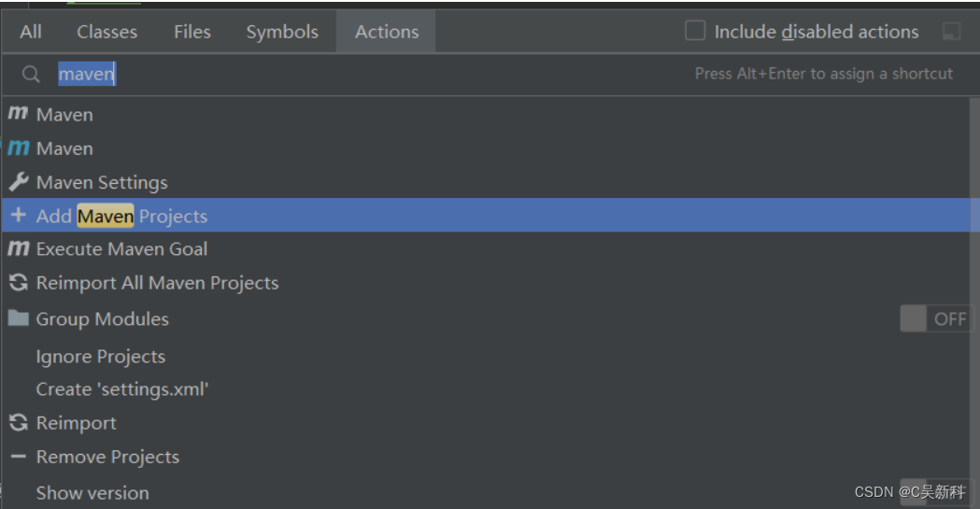
Task: Toggle Group Modules OFF switch
Action: (937, 318)
